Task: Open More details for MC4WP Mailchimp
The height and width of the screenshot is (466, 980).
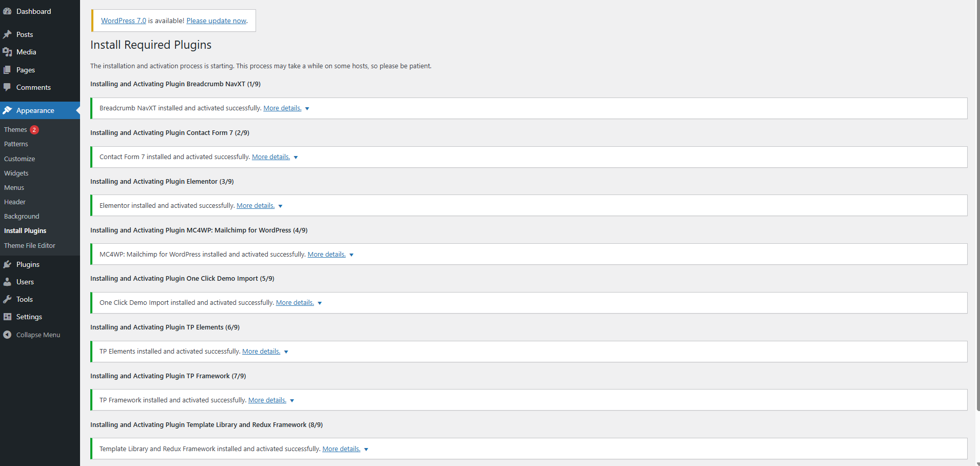Action: click(327, 255)
